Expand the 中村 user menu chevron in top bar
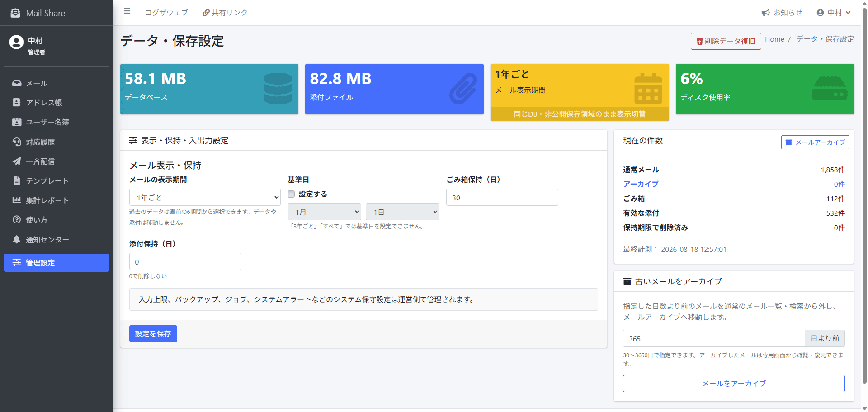 pyautogui.click(x=848, y=13)
